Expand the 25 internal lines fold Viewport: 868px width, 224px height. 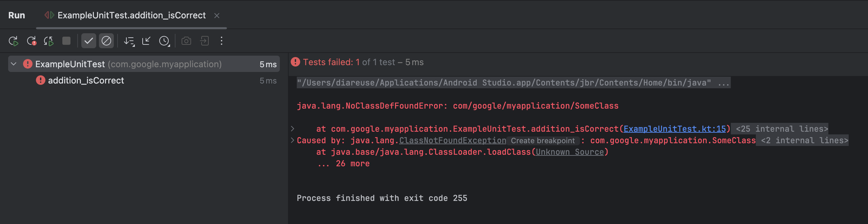coord(782,129)
